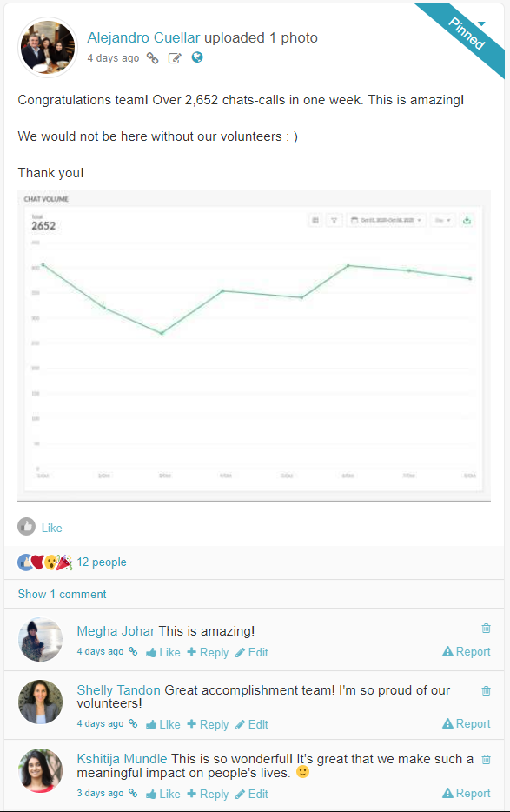The width and height of the screenshot is (510, 812).
Task: Click permalink icon on Megha Johar's comment
Action: [x=133, y=651]
